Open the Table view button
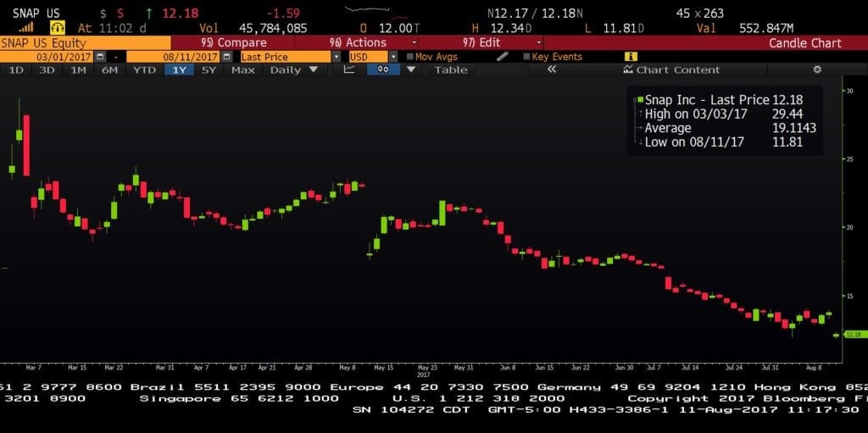This screenshot has width=868, height=433. [451, 69]
